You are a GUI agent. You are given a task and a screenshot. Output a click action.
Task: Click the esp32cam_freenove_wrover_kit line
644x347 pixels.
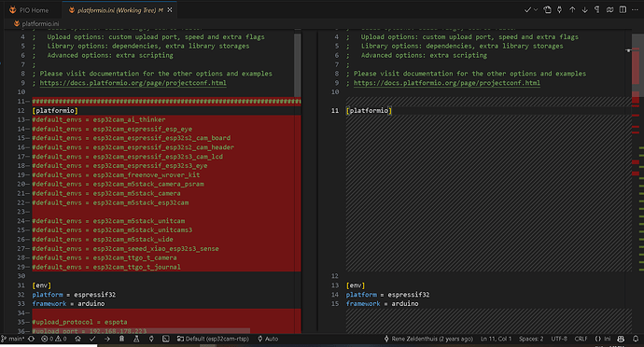(116, 175)
